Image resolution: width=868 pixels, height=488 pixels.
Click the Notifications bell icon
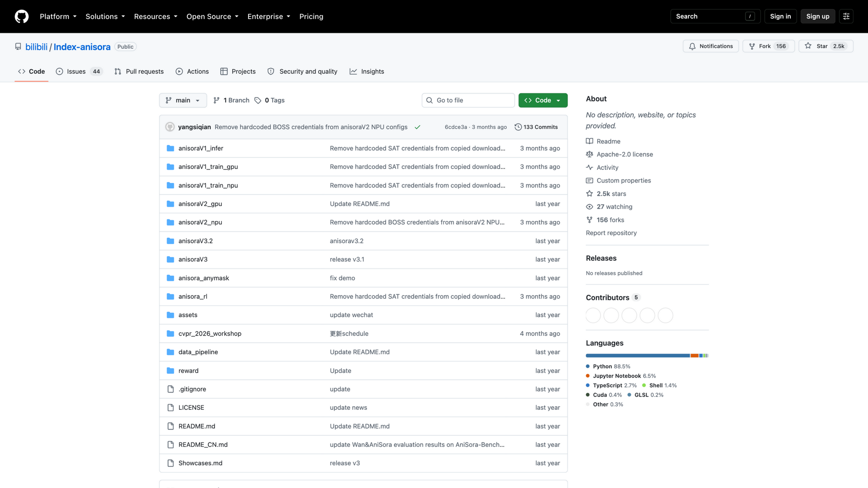[692, 46]
